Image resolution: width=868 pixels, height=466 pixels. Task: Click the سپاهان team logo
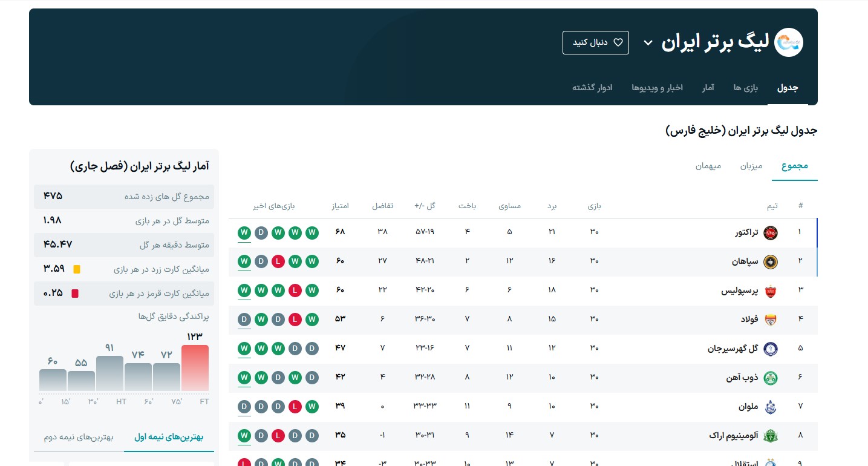[771, 261]
